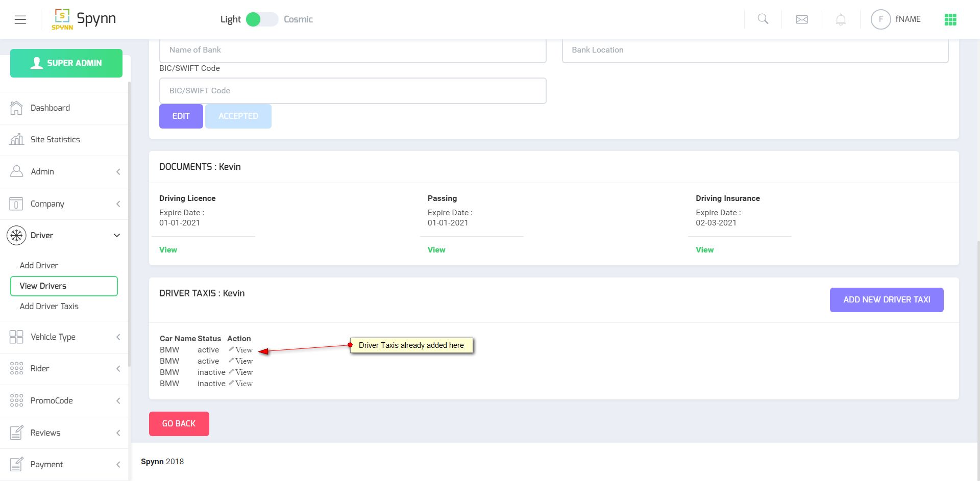Click the Dashboard home icon
The width and height of the screenshot is (980, 481).
click(16, 108)
